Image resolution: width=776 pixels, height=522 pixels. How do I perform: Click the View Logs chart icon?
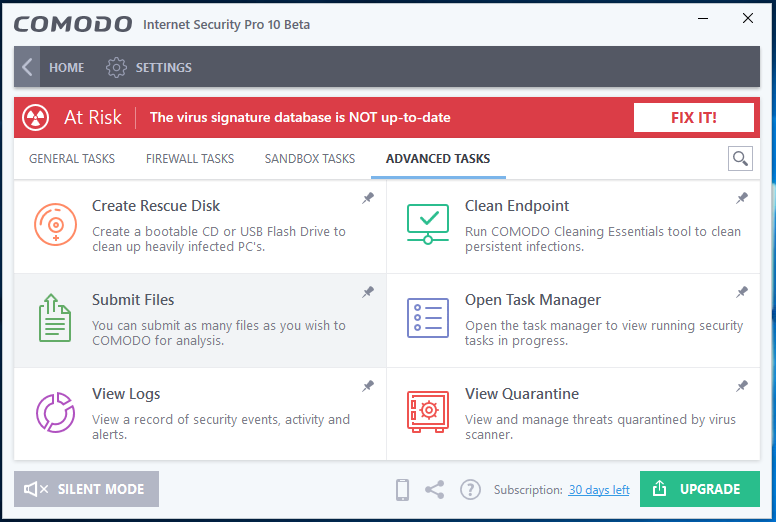point(55,412)
